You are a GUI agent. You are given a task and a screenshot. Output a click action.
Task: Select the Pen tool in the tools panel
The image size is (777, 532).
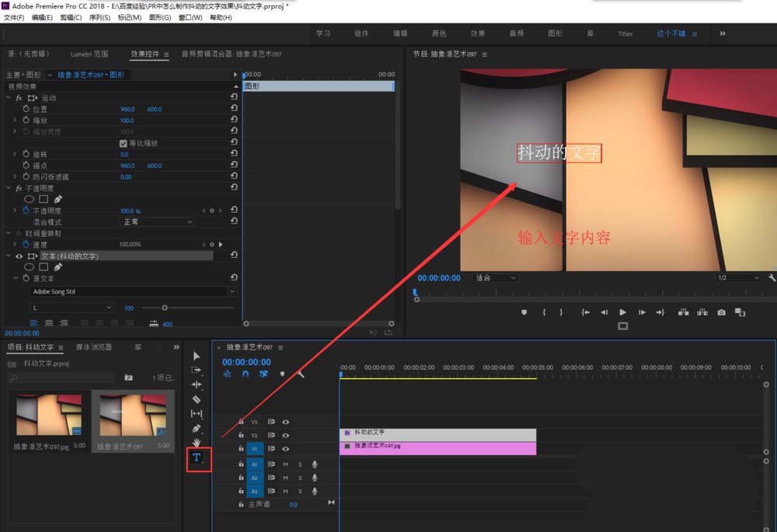tap(197, 429)
